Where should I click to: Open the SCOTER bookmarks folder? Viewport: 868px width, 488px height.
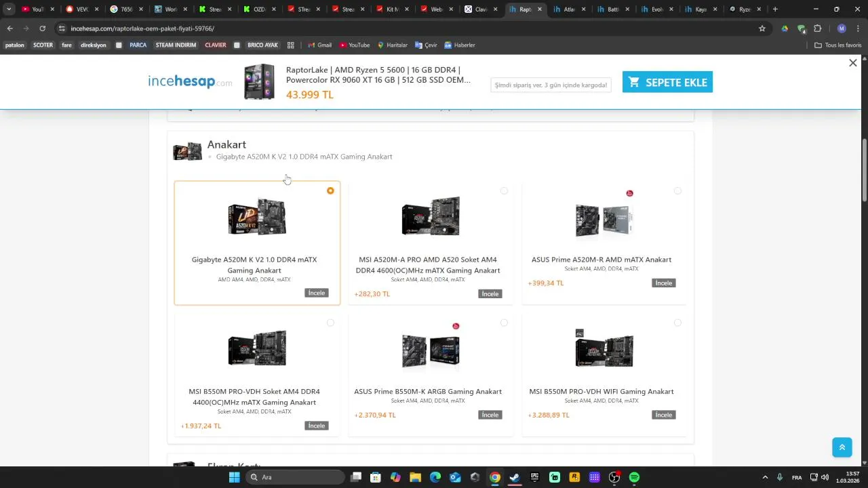pos(43,45)
